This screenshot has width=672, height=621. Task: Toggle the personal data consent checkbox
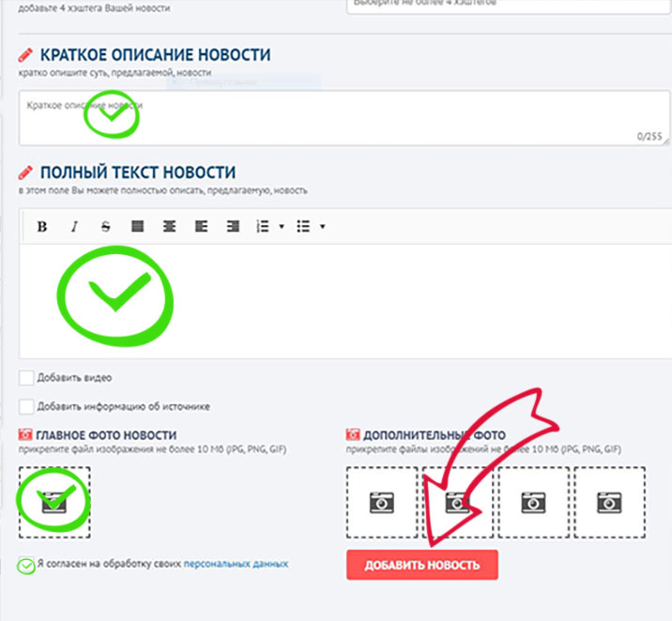tap(27, 565)
